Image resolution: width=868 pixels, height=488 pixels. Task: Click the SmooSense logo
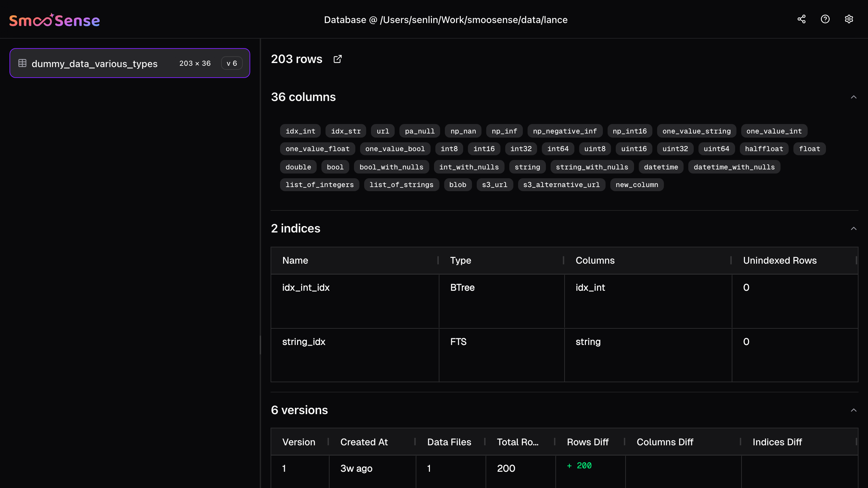coord(54,19)
